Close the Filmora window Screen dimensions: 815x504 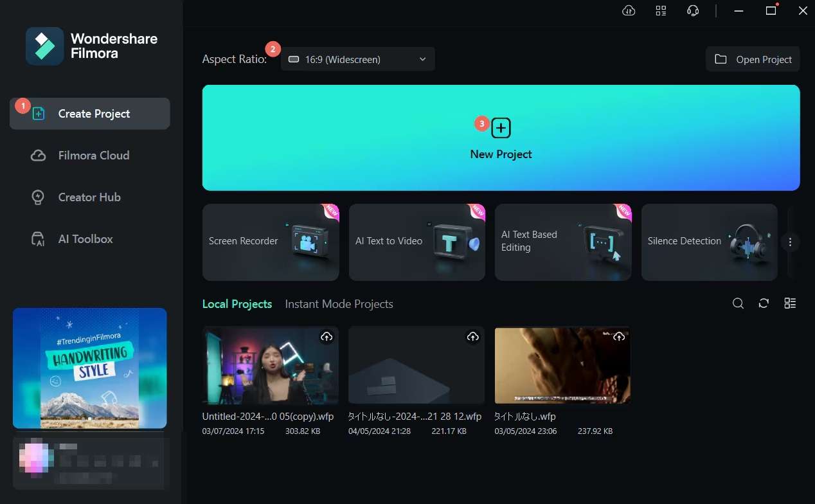(x=802, y=10)
